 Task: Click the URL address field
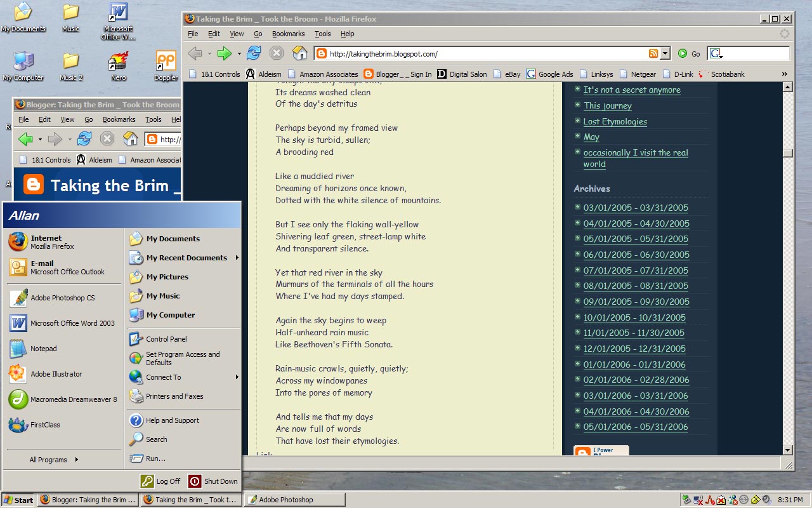pos(487,54)
